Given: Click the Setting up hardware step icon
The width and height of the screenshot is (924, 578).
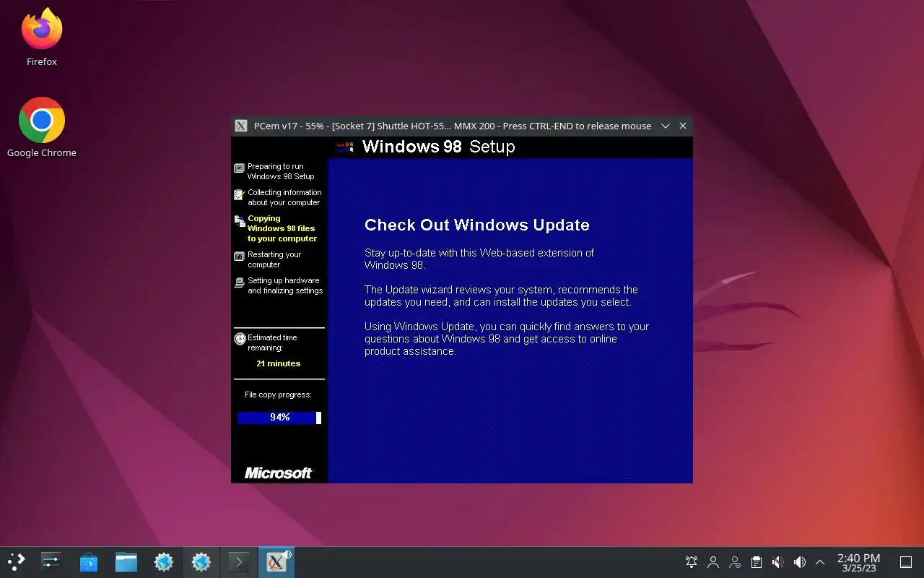Looking at the screenshot, I should [240, 282].
